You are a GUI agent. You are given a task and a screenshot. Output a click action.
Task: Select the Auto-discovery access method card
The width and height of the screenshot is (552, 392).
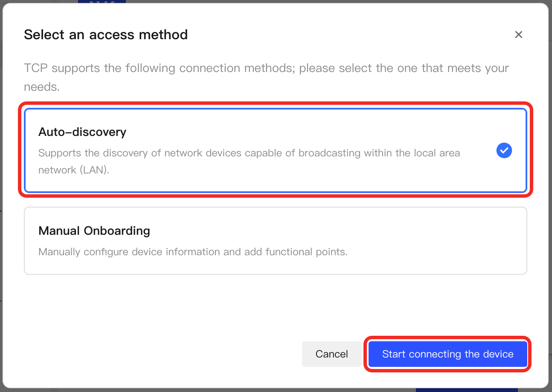[x=276, y=150]
